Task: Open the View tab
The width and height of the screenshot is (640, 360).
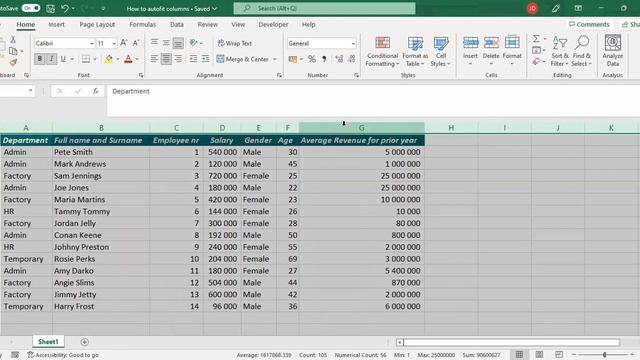Action: [x=238, y=24]
